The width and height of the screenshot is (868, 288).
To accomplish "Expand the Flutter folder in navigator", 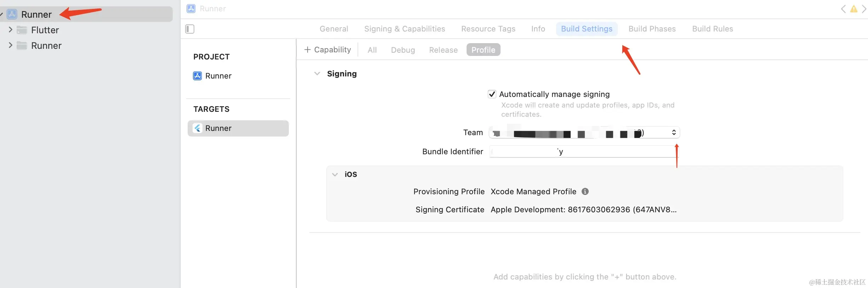I will click(10, 30).
